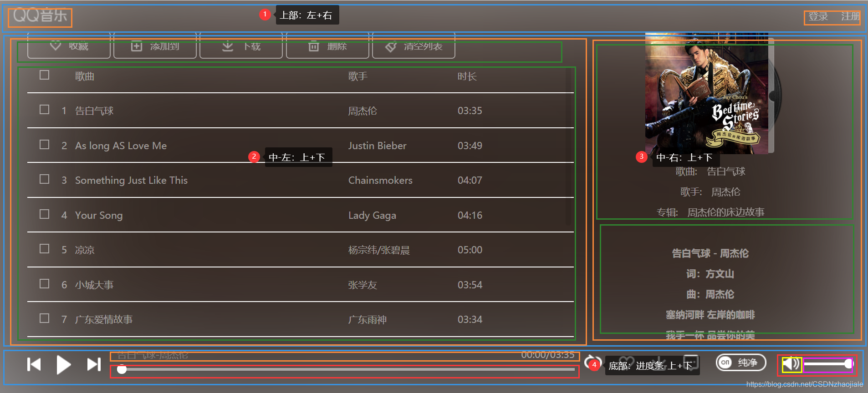This screenshot has width=868, height=393.
Task: Click duration 03:34
Action: (x=470, y=320)
